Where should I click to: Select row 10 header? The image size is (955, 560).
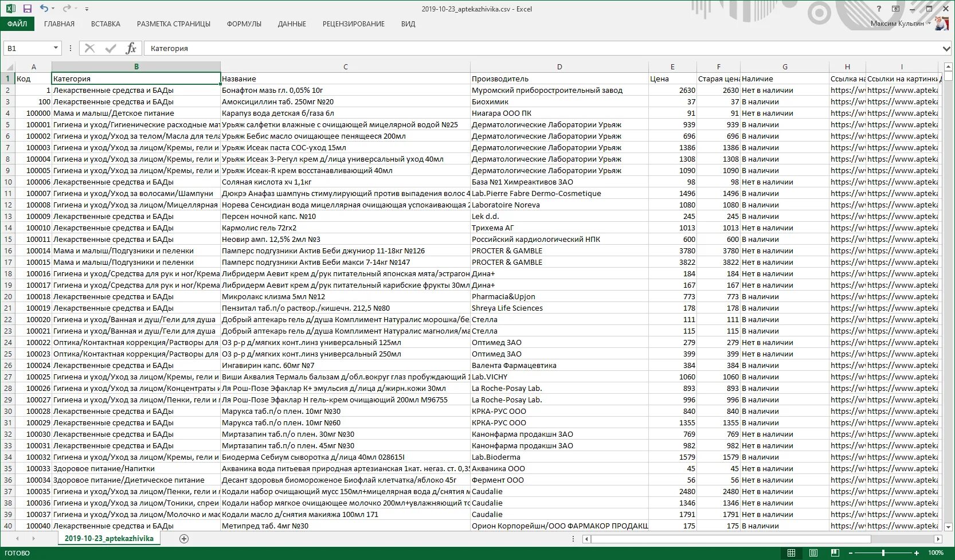point(7,182)
